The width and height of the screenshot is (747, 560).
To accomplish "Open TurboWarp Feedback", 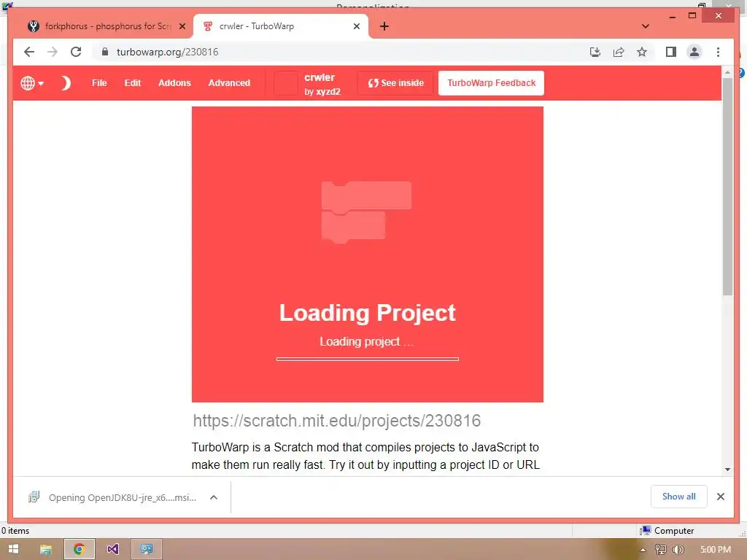I will (491, 83).
